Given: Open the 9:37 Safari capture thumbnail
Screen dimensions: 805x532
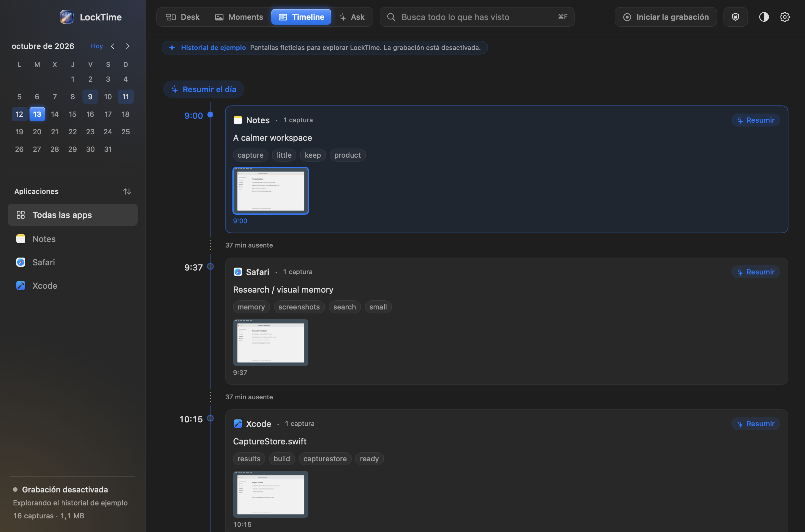Looking at the screenshot, I should (271, 342).
